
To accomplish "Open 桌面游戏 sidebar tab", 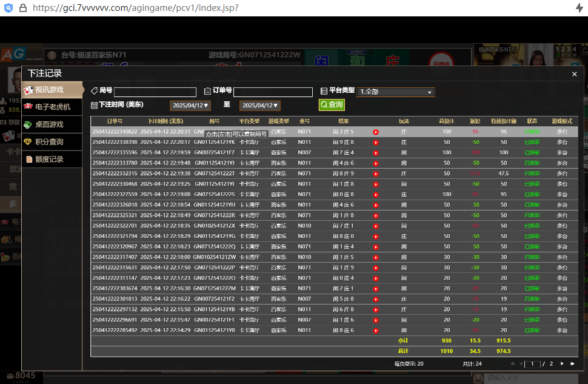I will (x=52, y=124).
